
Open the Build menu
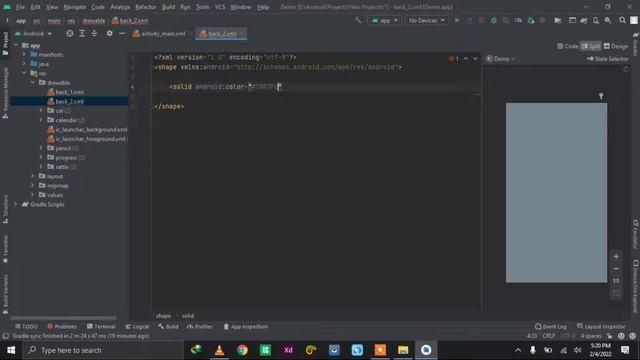168,7
